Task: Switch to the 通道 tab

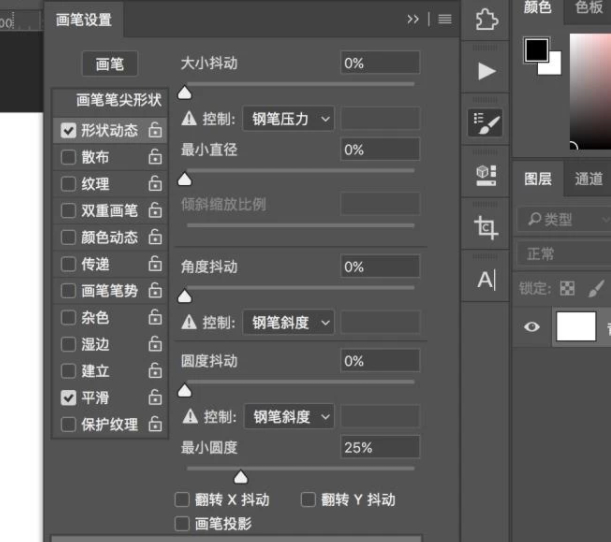Action: tap(588, 179)
